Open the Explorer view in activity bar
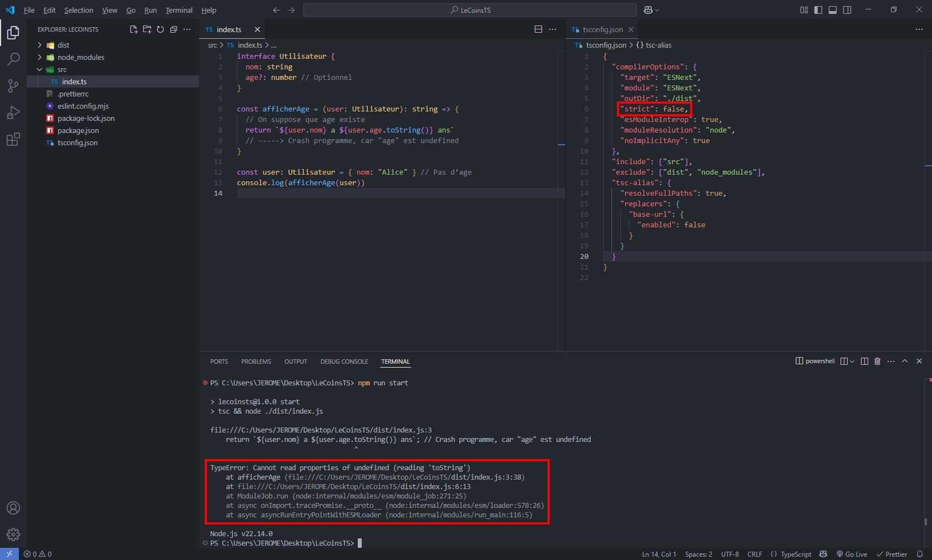 [x=13, y=33]
